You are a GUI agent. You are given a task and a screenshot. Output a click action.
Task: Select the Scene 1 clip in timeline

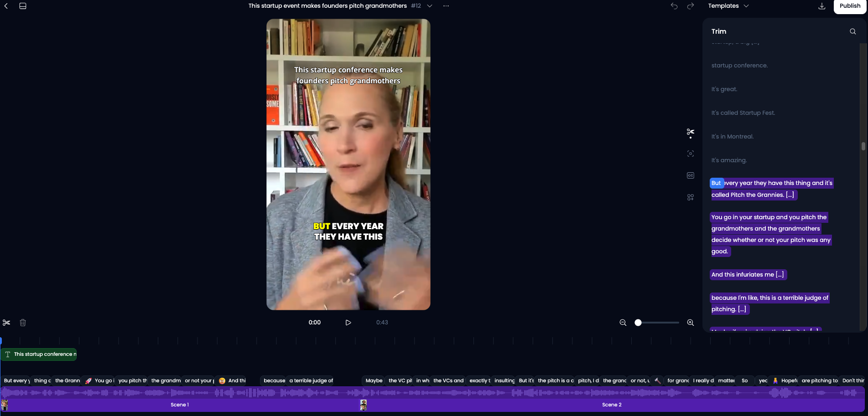coord(180,405)
